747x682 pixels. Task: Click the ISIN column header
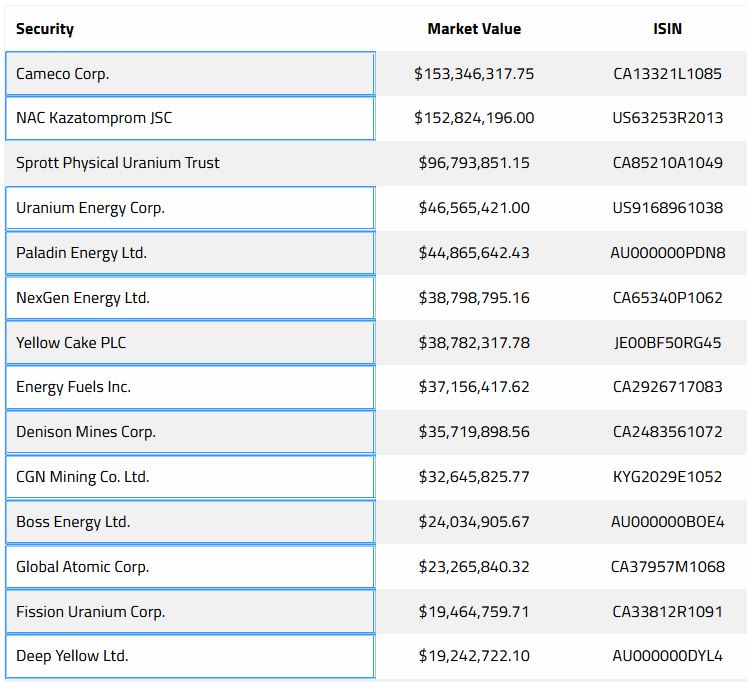pyautogui.click(x=667, y=29)
